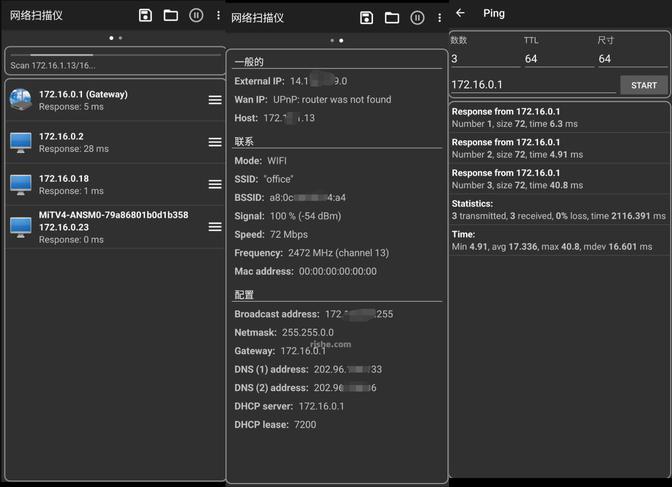Open overflow menu in middle info panel
Image resolution: width=672 pixels, height=487 pixels.
click(440, 17)
